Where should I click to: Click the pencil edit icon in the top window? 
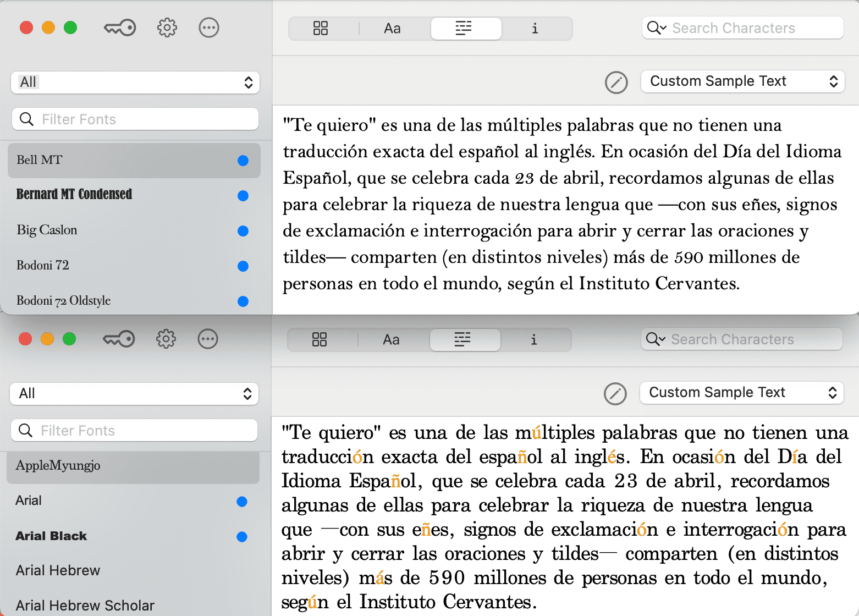coord(616,82)
